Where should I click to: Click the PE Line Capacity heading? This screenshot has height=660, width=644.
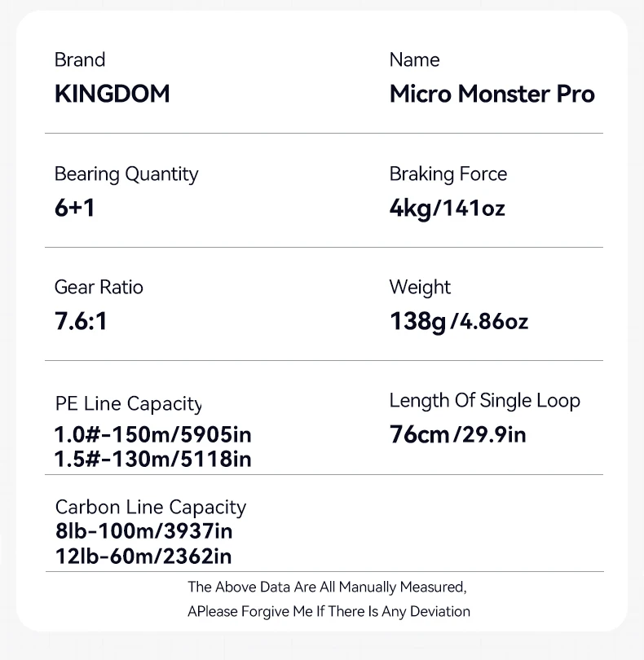[x=128, y=404]
